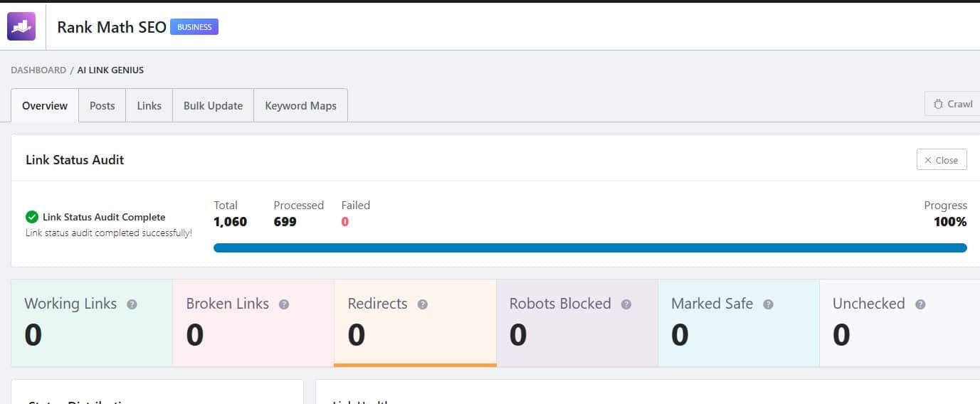This screenshot has height=404, width=980.
Task: Select the Robots Blocked card
Action: pyautogui.click(x=577, y=323)
